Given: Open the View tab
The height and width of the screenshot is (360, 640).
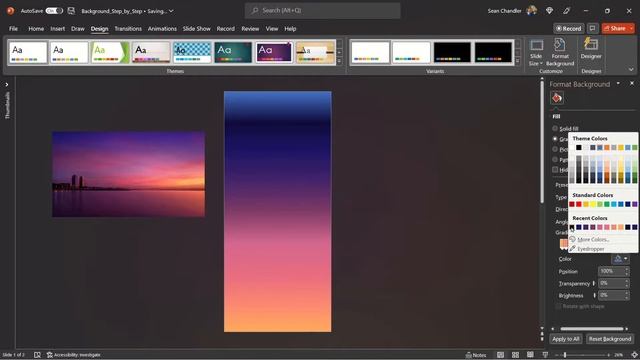Looking at the screenshot, I should [x=271, y=29].
